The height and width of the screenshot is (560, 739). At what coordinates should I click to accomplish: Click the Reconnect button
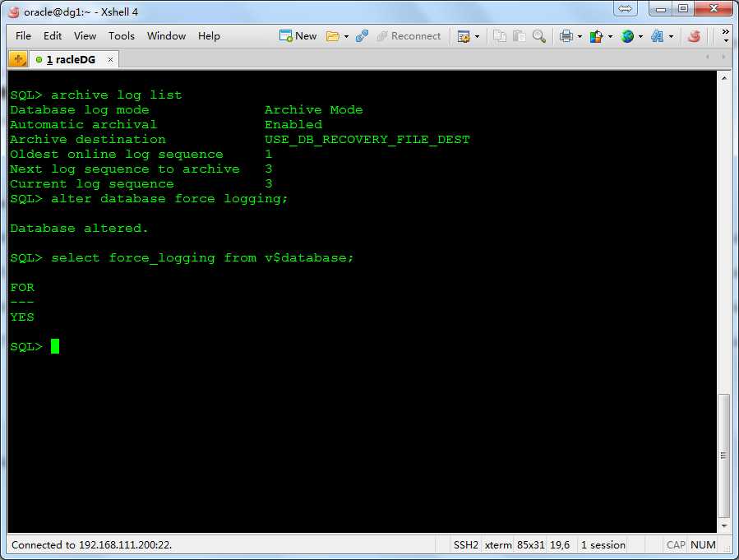point(409,36)
